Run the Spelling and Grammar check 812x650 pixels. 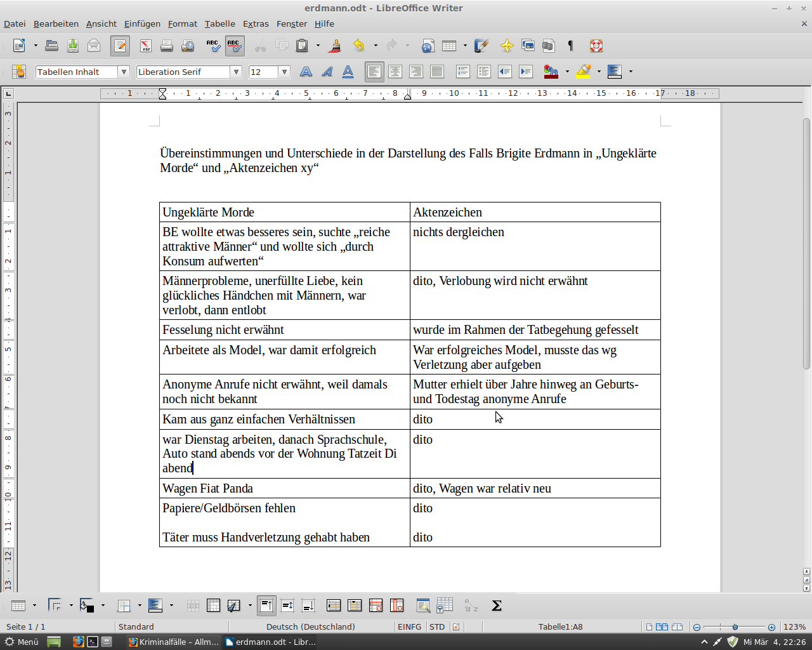point(213,46)
